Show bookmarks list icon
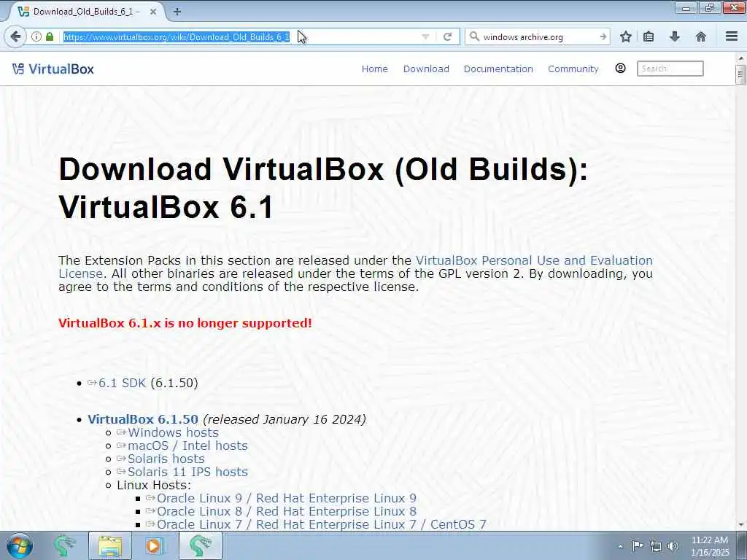The image size is (747, 560). point(649,36)
